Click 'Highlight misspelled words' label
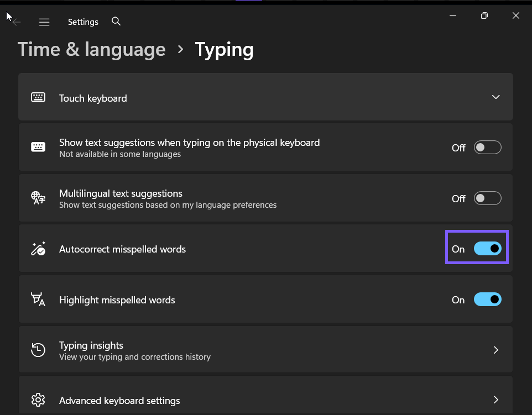The height and width of the screenshot is (415, 532). (x=117, y=300)
